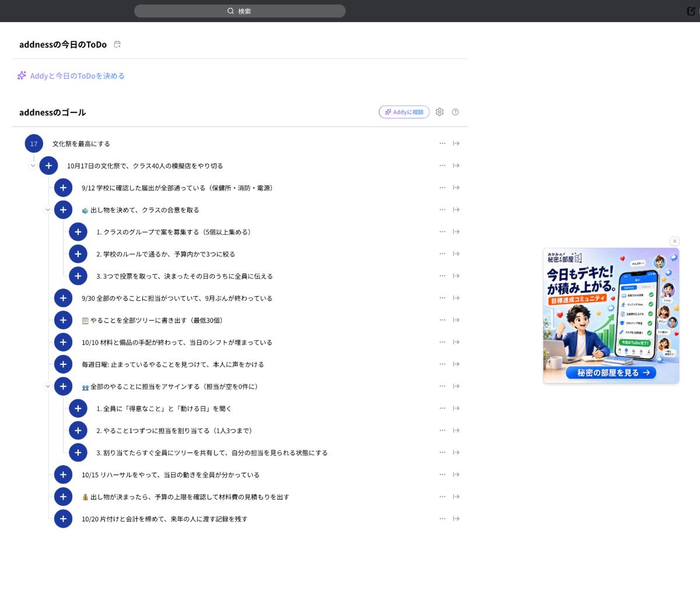Open more options for '2. 学校のルールで通るか' row

[x=442, y=254]
